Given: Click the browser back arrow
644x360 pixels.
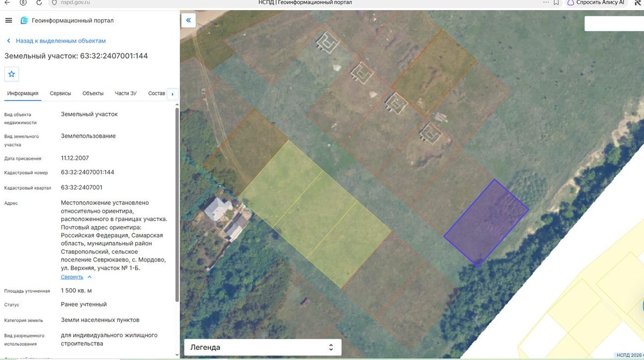Looking at the screenshot, I should point(8,3).
